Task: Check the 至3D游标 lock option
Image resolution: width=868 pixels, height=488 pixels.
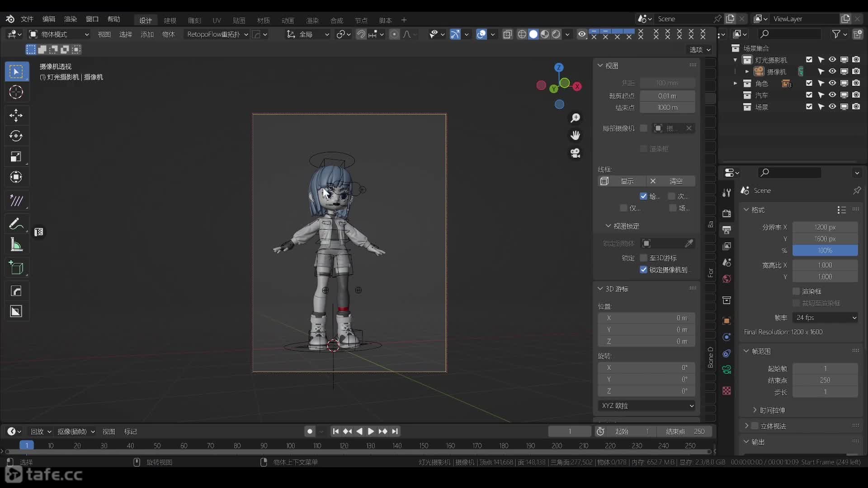Action: pos(644,258)
